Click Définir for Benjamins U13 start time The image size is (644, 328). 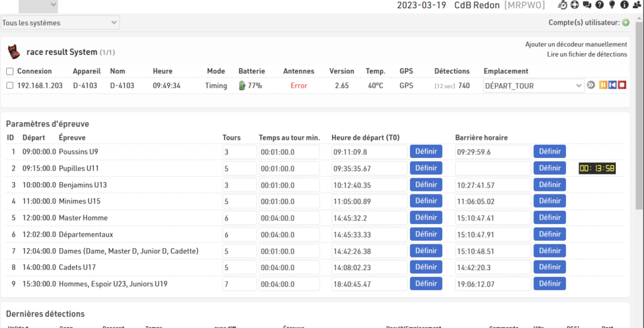pyautogui.click(x=426, y=184)
